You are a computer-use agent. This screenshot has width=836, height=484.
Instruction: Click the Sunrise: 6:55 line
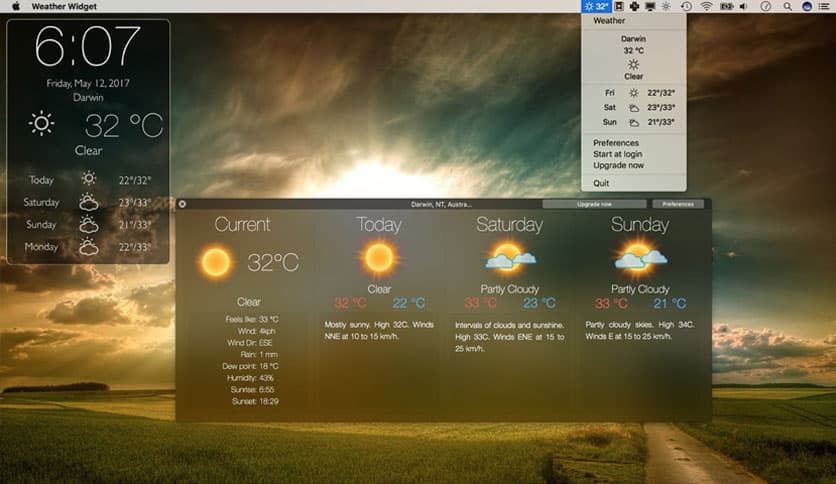252,390
